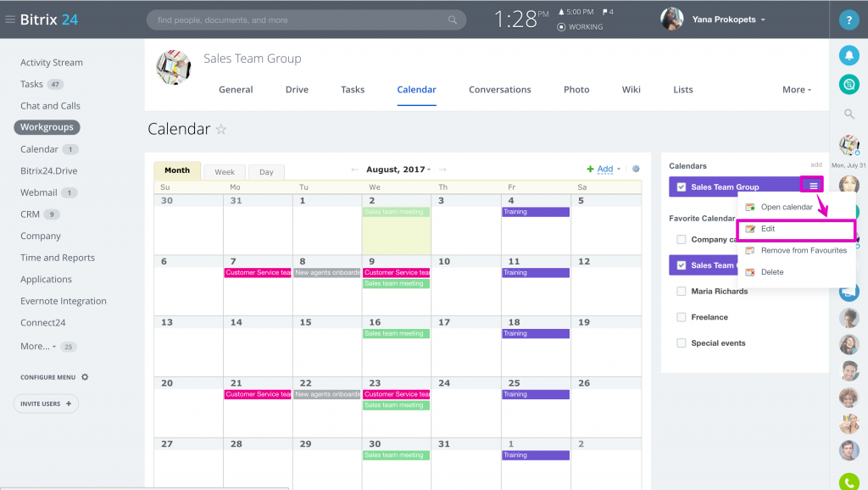Viewport: 868px width, 490px height.
Task: Open CRM in the sidebar
Action: pos(30,214)
